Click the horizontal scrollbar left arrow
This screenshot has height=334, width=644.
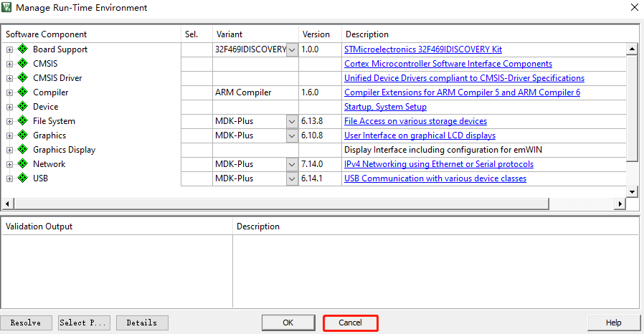pos(7,204)
